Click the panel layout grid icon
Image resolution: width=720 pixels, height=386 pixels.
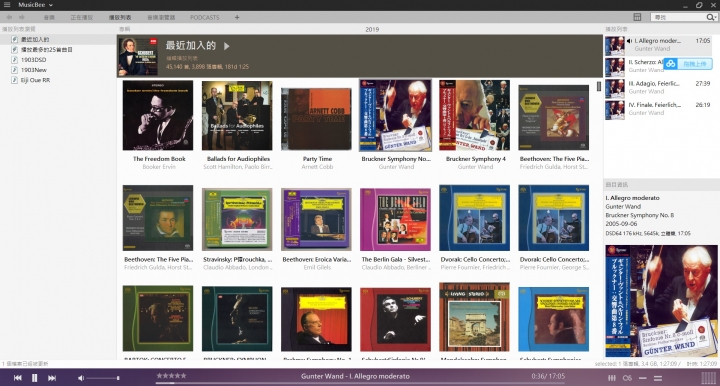(637, 17)
